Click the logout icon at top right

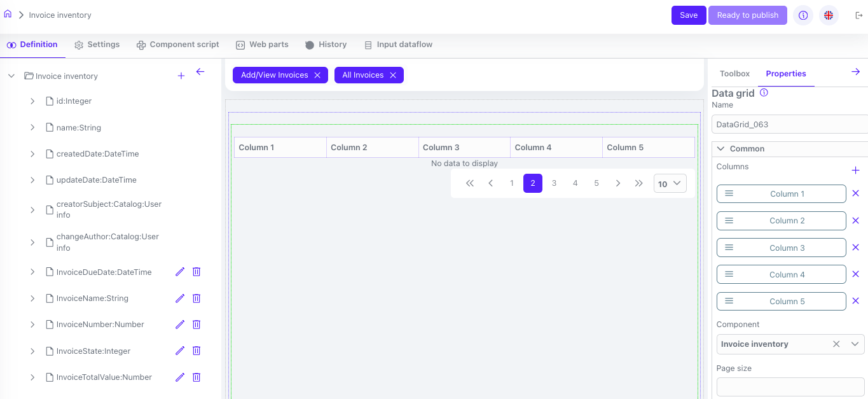858,15
